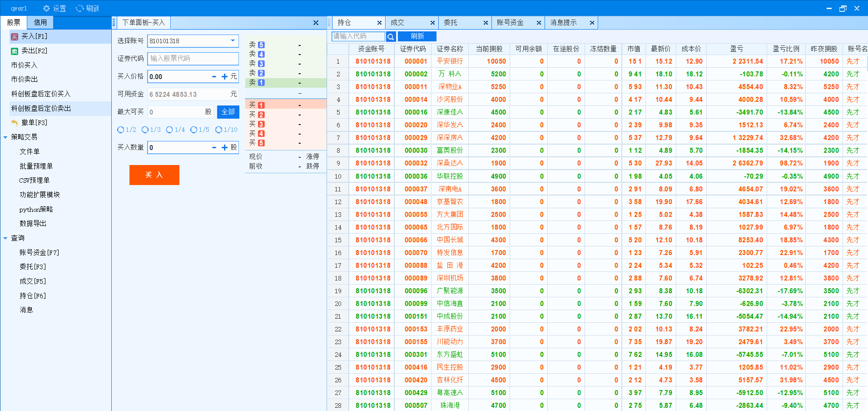Click the search magnifier icon beside code input
The width and height of the screenshot is (868, 411).
click(391, 36)
